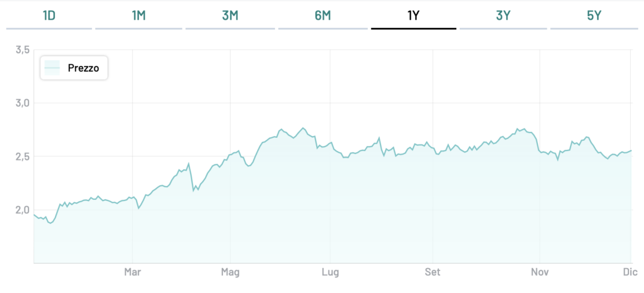This screenshot has height=293, width=644.
Task: Click the Prezzo legend color swatch
Action: coord(52,69)
